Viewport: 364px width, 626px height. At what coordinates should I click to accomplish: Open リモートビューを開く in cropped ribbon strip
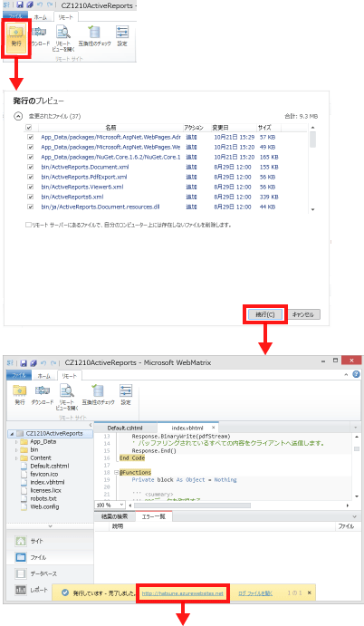(63, 38)
